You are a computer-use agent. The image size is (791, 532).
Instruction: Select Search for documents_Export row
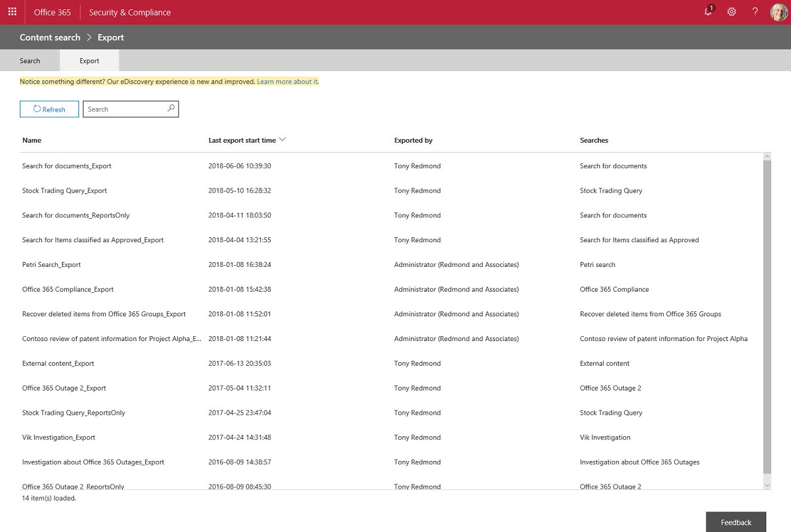click(x=391, y=166)
